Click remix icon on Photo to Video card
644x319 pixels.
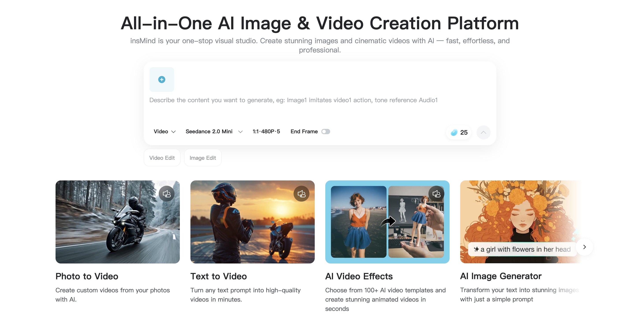pos(166,194)
